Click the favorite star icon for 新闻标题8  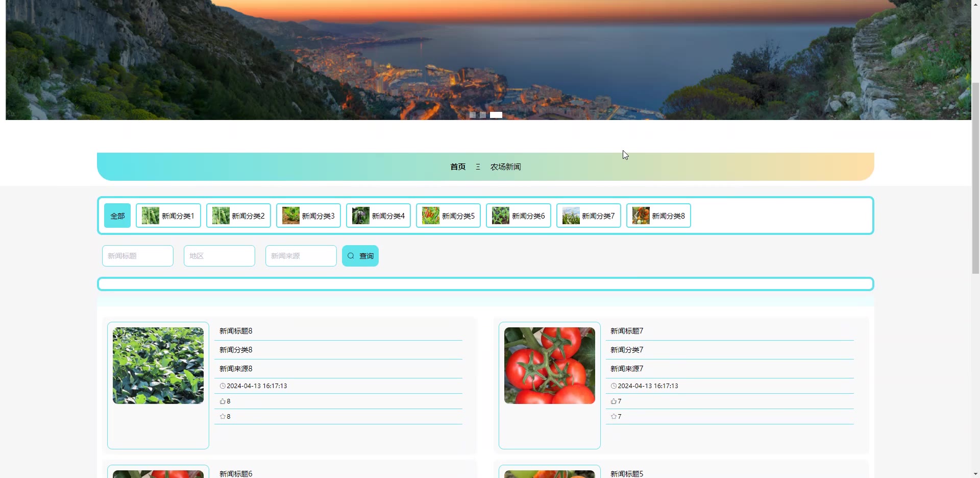[x=223, y=417]
